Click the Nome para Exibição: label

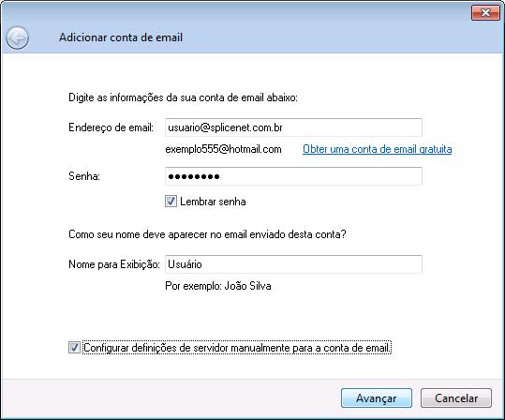pos(114,264)
